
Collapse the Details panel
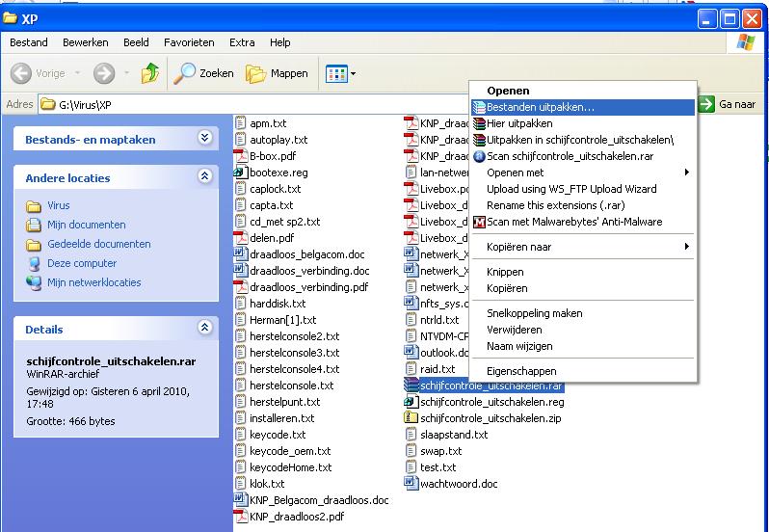[x=203, y=329]
